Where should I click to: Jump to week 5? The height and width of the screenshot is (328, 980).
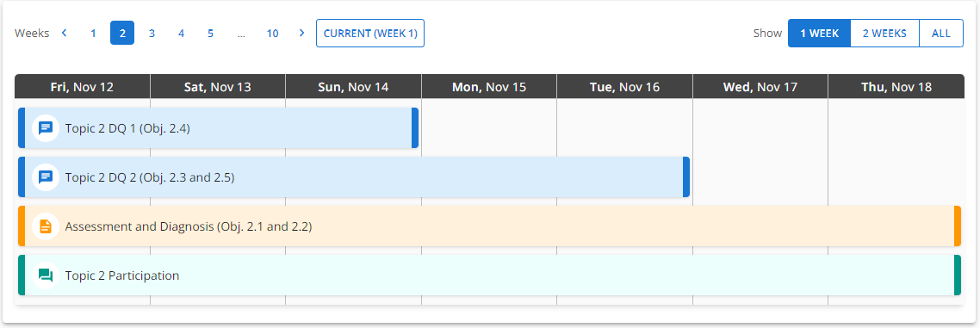[211, 33]
